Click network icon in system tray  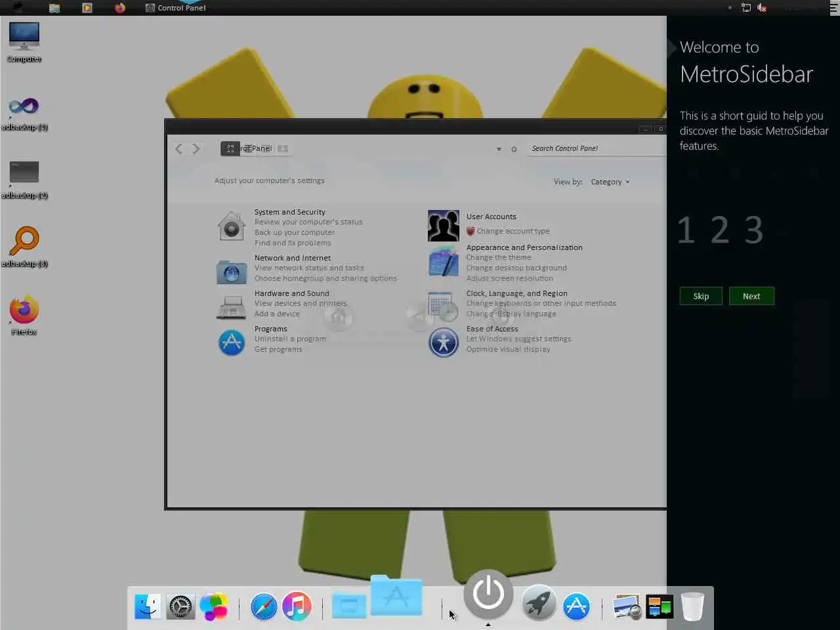click(x=746, y=8)
